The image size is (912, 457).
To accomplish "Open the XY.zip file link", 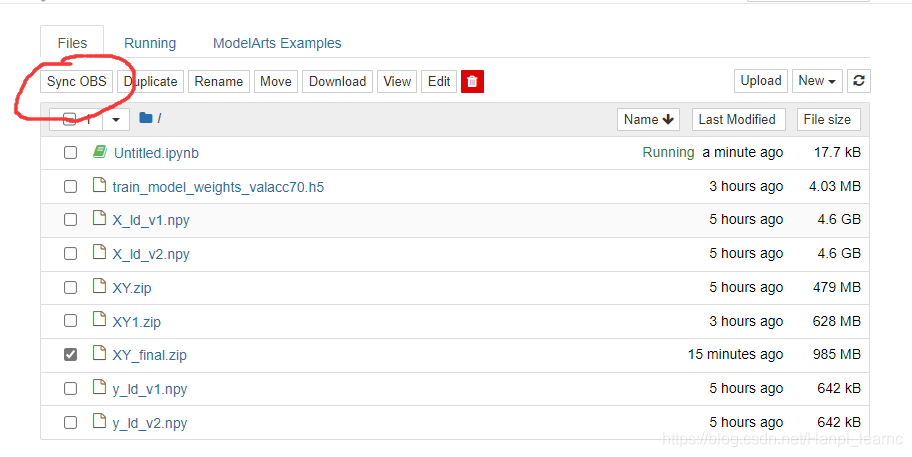I will point(132,288).
